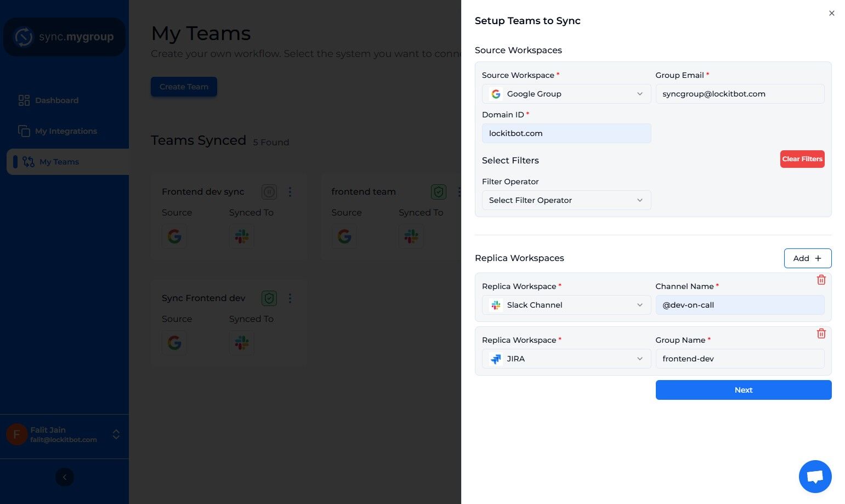Add a new replica workspace

point(807,258)
